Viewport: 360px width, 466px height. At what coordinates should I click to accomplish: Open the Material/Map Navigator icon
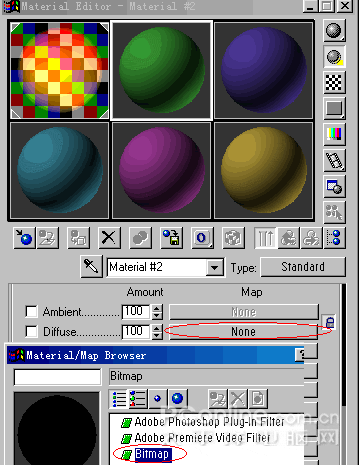coord(334,238)
